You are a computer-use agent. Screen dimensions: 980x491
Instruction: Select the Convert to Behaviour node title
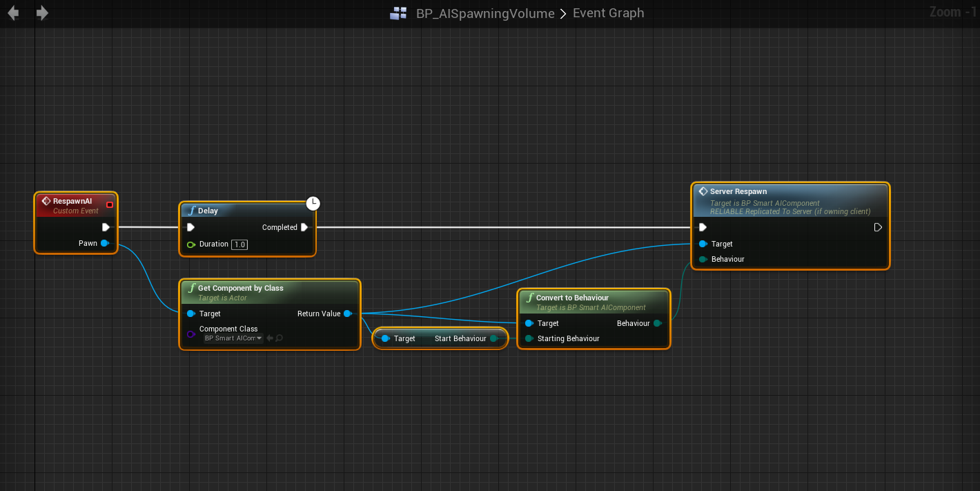point(572,298)
